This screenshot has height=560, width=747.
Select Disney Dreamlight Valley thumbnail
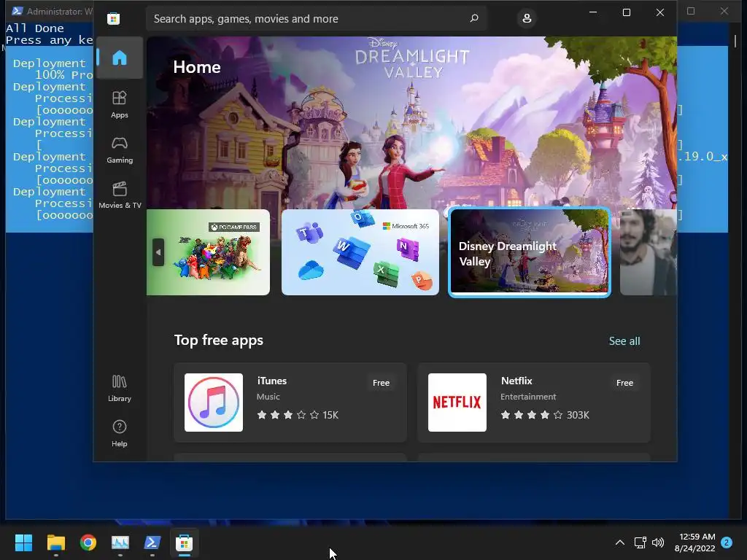click(530, 252)
